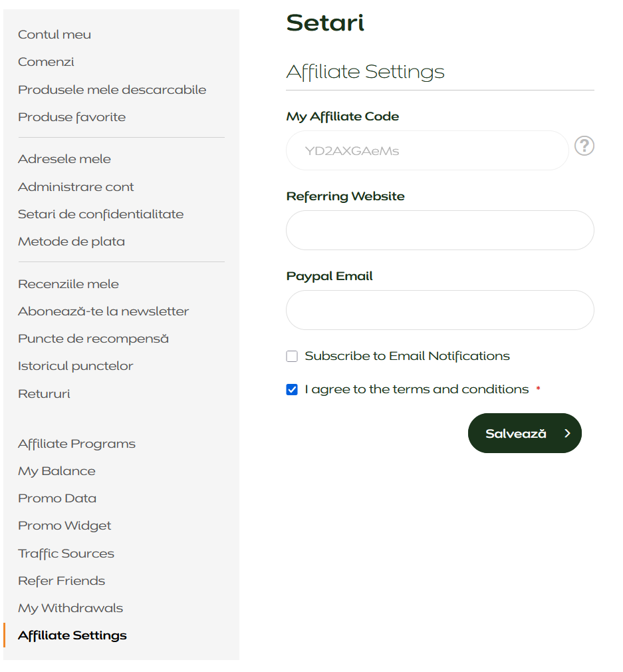This screenshot has height=672, width=623.
Task: Click the My Affiliate Code field
Action: click(427, 150)
